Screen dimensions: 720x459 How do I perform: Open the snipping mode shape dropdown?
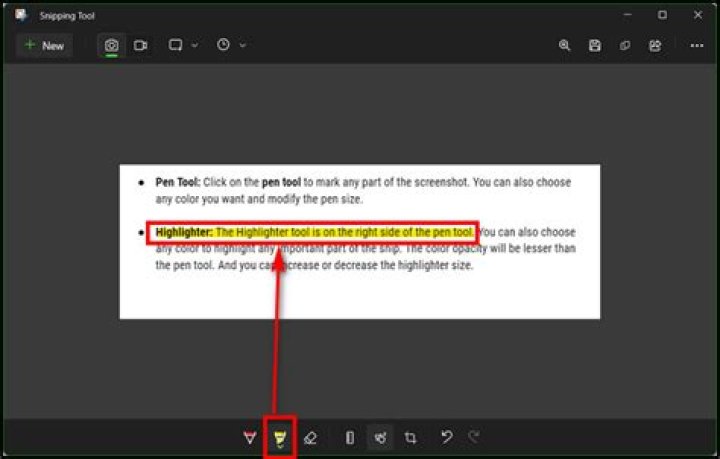[x=183, y=46]
